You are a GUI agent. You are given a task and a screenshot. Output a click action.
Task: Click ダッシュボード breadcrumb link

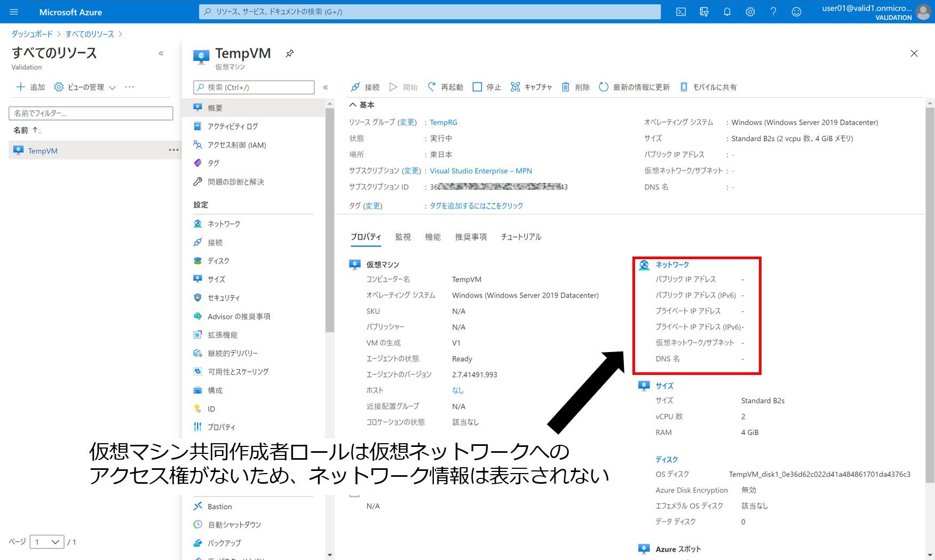point(32,34)
